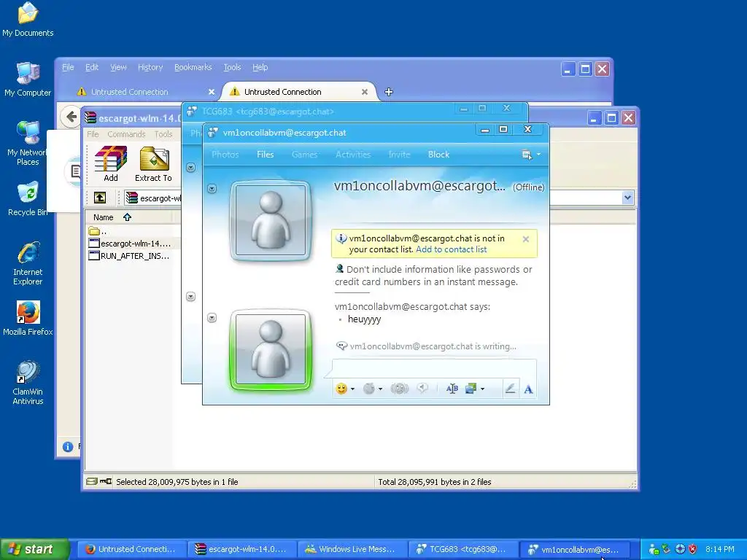The image size is (747, 560).
Task: Click the Windows start button
Action: (35, 549)
